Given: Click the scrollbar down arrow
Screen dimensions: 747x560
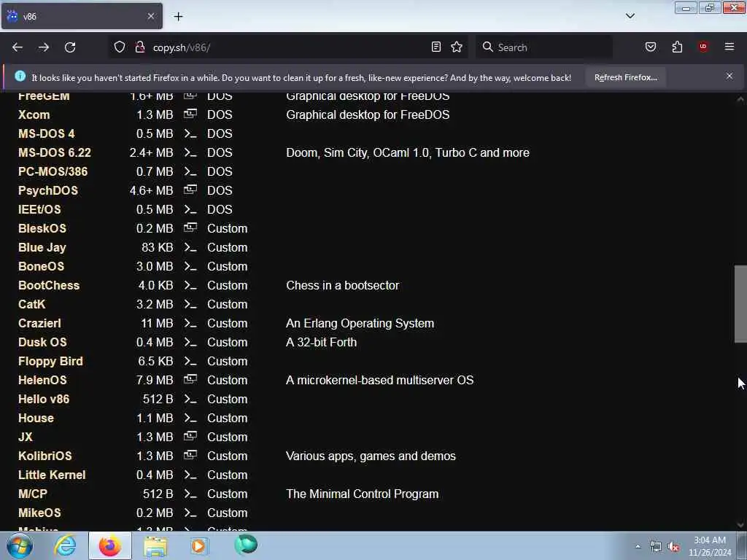Looking at the screenshot, I should [x=740, y=525].
